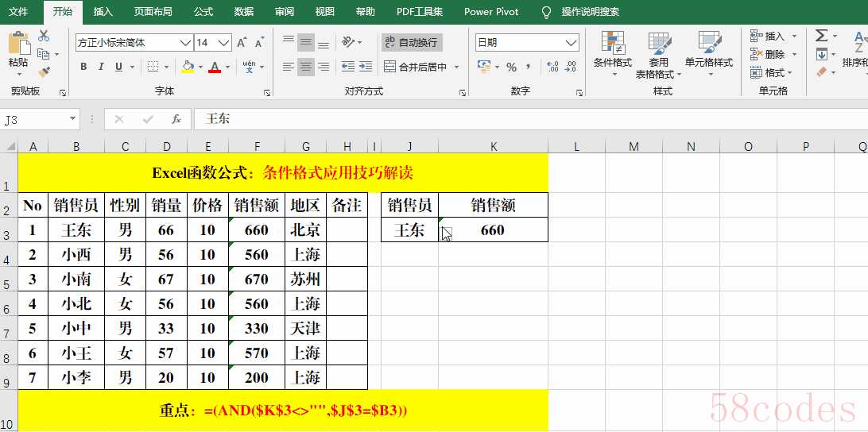This screenshot has height=432, width=868.
Task: Click the borders grid icon
Action: click(x=154, y=67)
